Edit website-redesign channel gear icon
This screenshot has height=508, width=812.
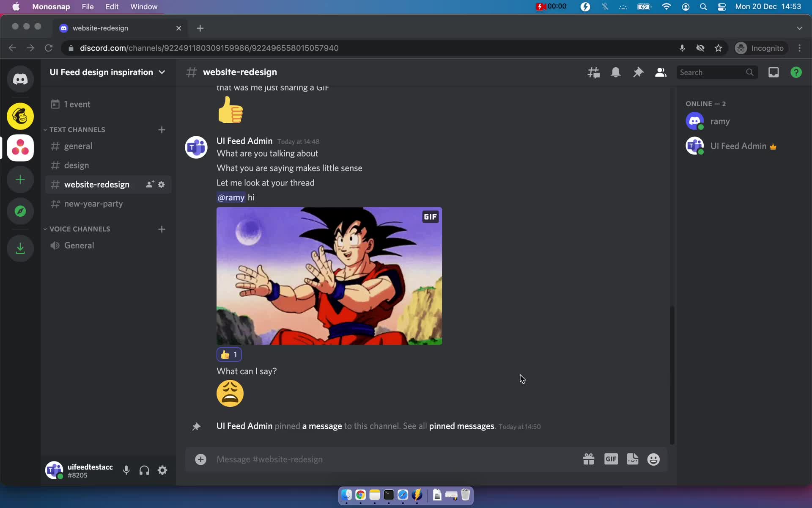click(x=161, y=185)
